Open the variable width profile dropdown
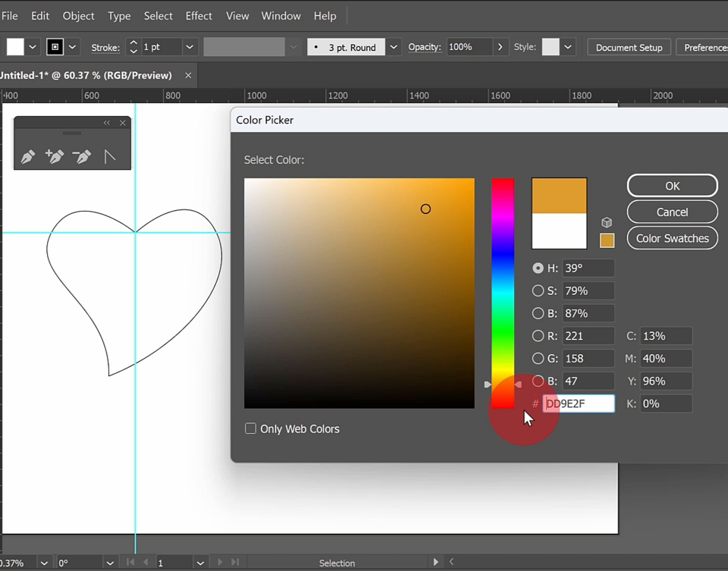728x571 pixels. click(x=293, y=47)
